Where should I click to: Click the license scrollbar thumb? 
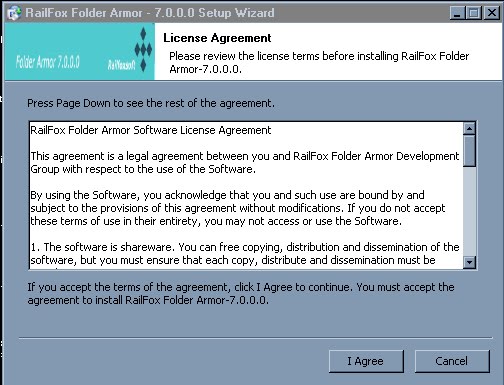(469, 151)
